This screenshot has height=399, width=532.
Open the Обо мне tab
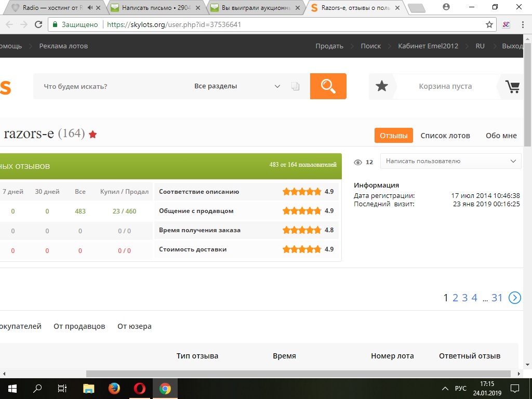(x=501, y=136)
